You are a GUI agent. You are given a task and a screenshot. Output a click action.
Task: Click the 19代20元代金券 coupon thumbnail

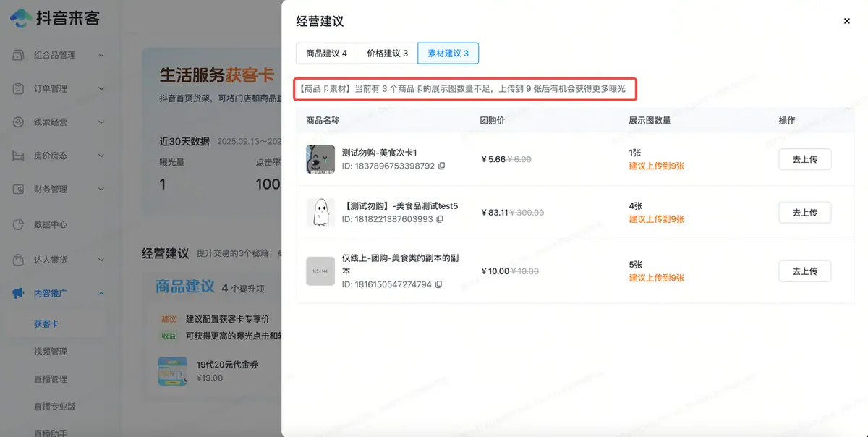click(x=172, y=370)
